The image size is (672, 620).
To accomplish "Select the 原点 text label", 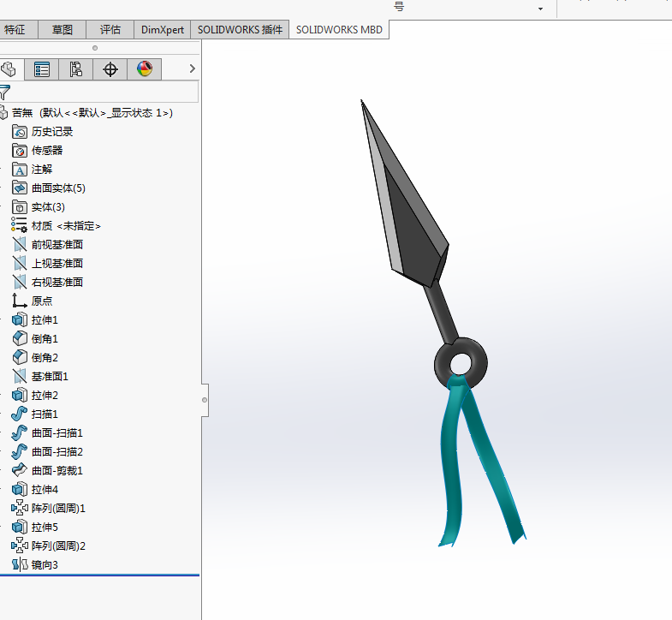I will 42,301.
